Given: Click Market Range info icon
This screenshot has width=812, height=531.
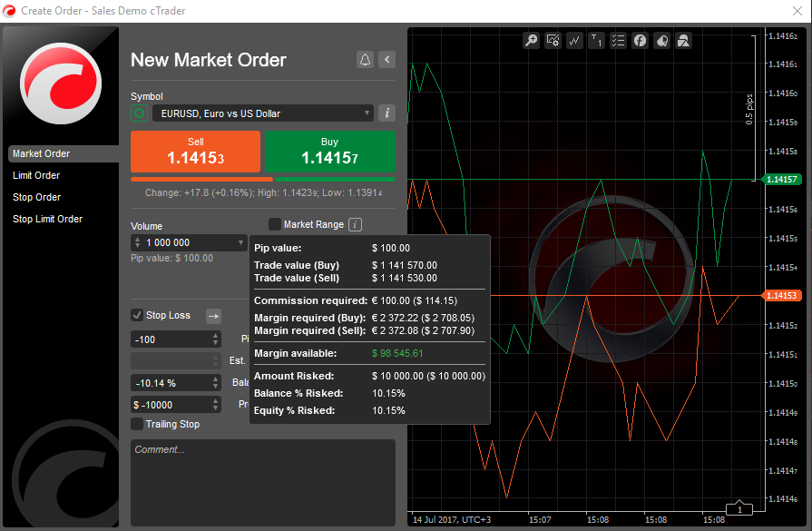Looking at the screenshot, I should pyautogui.click(x=356, y=224).
